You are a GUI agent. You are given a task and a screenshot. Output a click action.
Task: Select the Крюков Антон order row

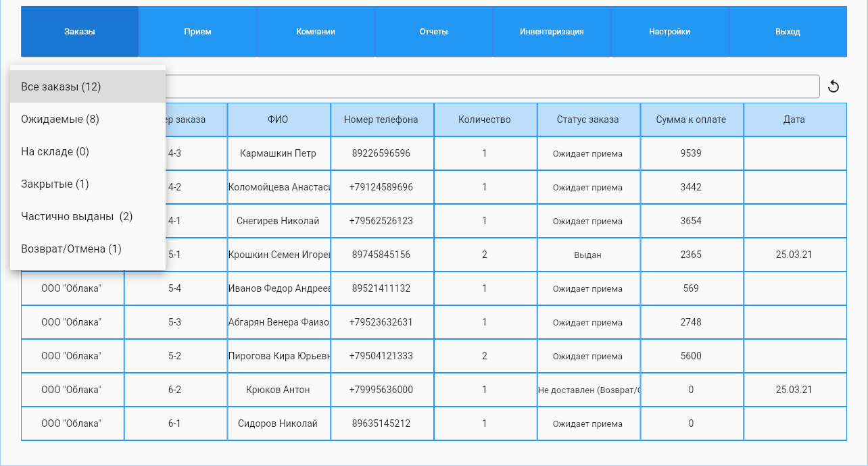tap(434, 390)
